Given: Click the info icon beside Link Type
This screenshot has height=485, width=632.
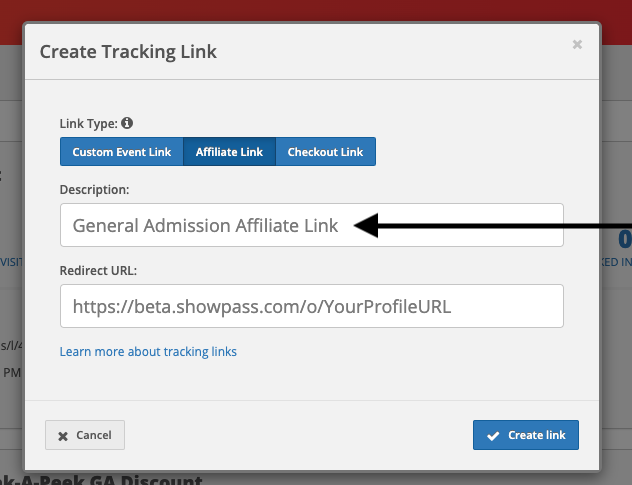Looking at the screenshot, I should click(x=127, y=123).
